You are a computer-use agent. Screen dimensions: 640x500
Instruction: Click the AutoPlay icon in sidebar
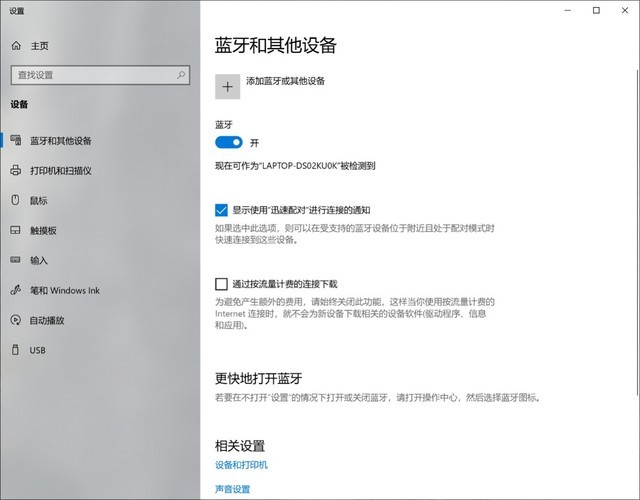[x=16, y=320]
